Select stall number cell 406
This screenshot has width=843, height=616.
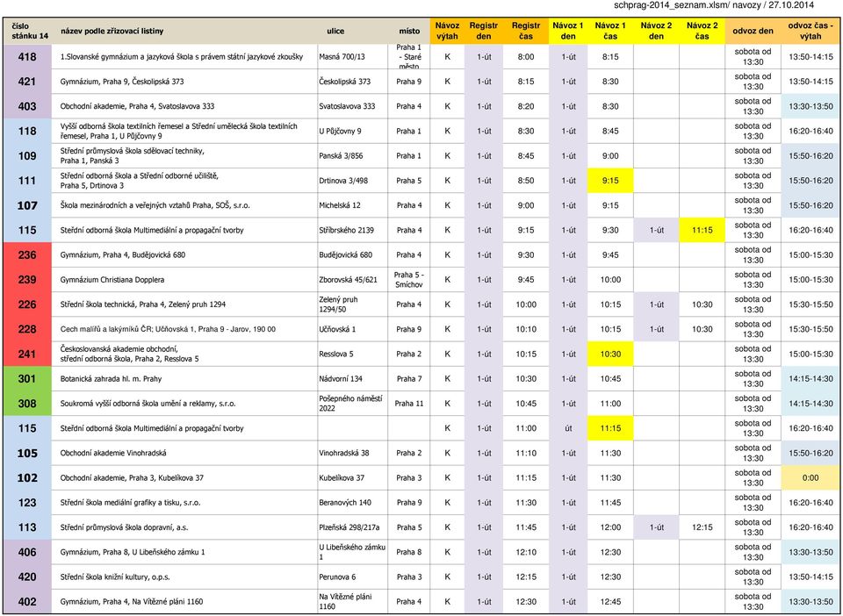[x=27, y=552]
